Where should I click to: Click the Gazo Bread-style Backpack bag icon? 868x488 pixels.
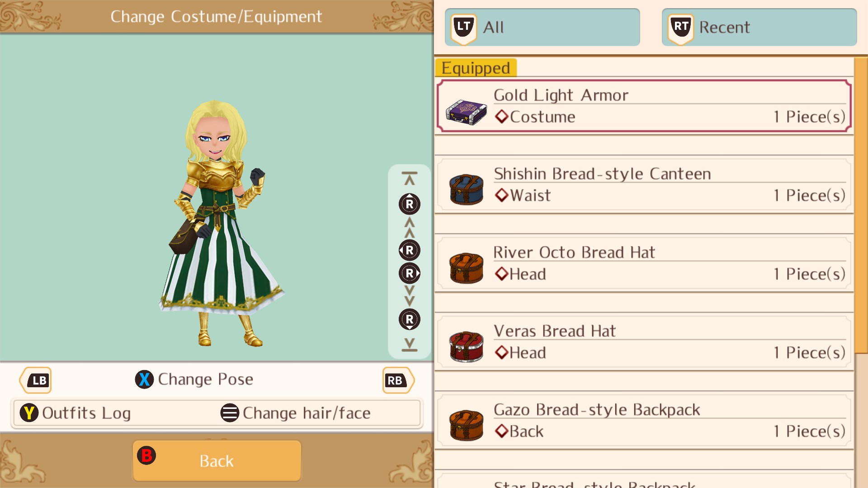[467, 425]
